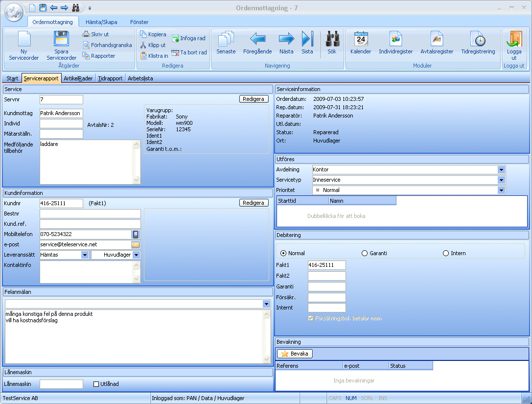Click the Ny Serviceorder icon

coord(24,39)
